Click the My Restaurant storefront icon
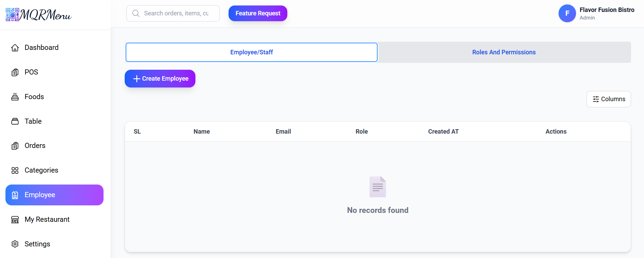644x258 pixels. tap(15, 220)
